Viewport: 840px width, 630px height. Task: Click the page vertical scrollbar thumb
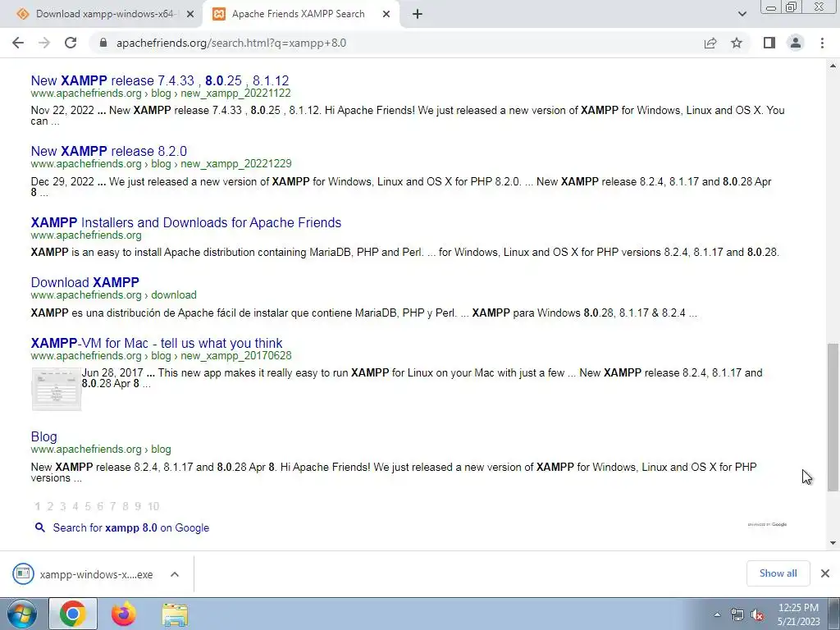(x=833, y=418)
